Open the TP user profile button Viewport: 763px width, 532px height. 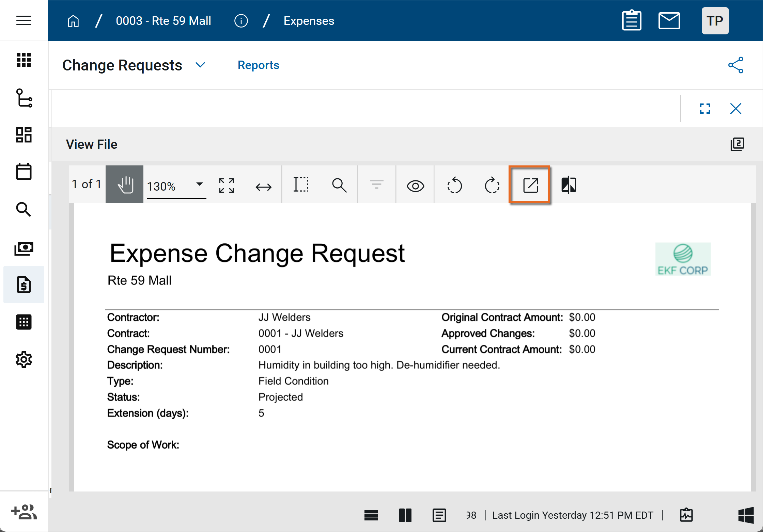[x=715, y=21]
